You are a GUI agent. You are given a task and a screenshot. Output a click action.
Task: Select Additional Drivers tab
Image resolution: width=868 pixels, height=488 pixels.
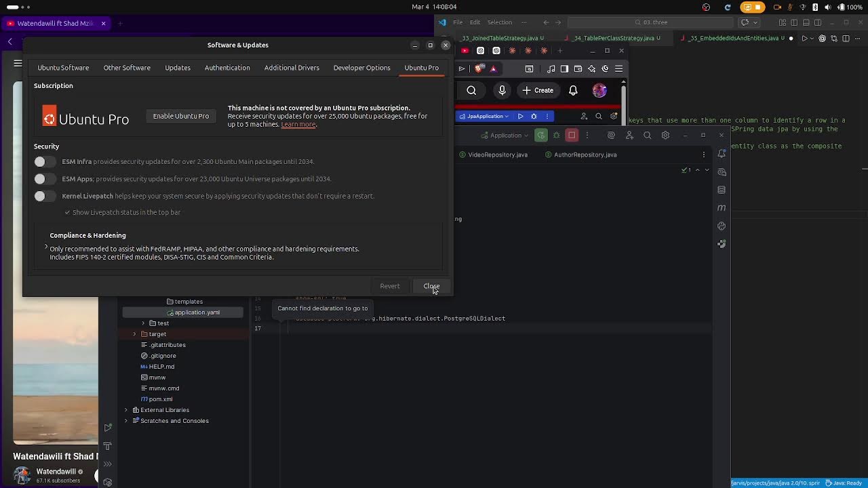pos(292,68)
